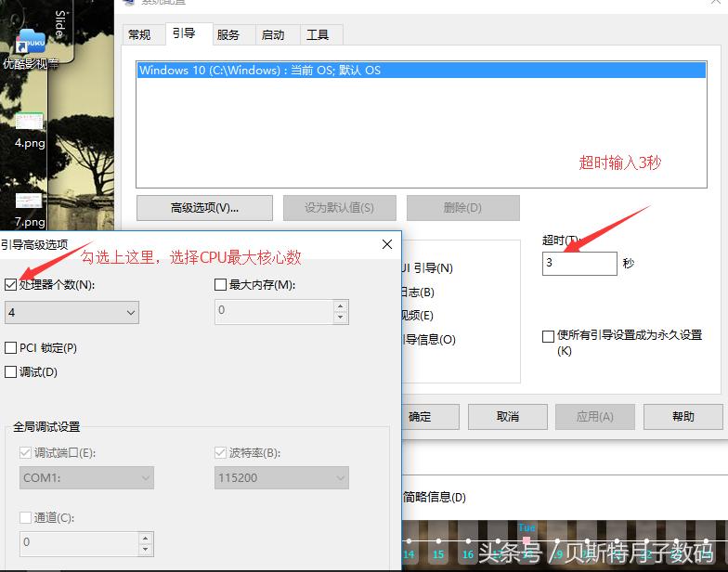Click the 帮助 button
Viewport: 728px width, 572px height.
coord(683,416)
